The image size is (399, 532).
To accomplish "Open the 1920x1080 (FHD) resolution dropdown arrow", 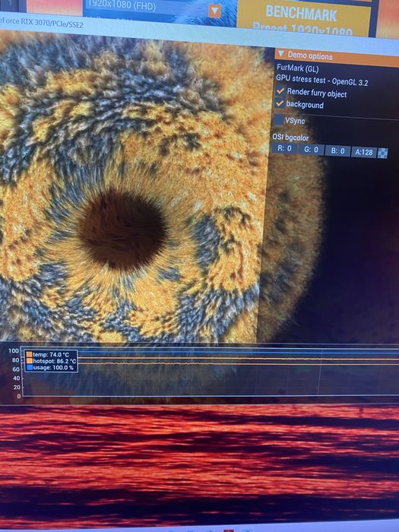I will point(214,11).
